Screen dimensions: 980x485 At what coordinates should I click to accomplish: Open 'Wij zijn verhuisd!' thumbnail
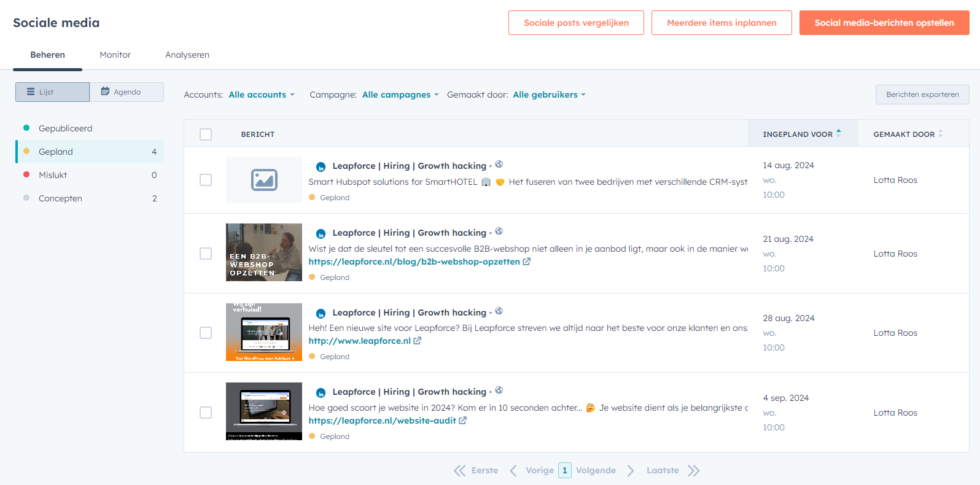tap(264, 332)
